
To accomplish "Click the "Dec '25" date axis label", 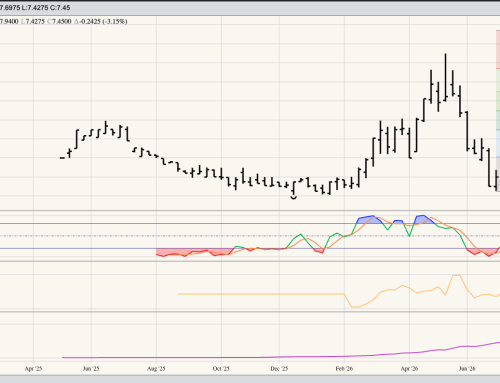I will [279, 369].
